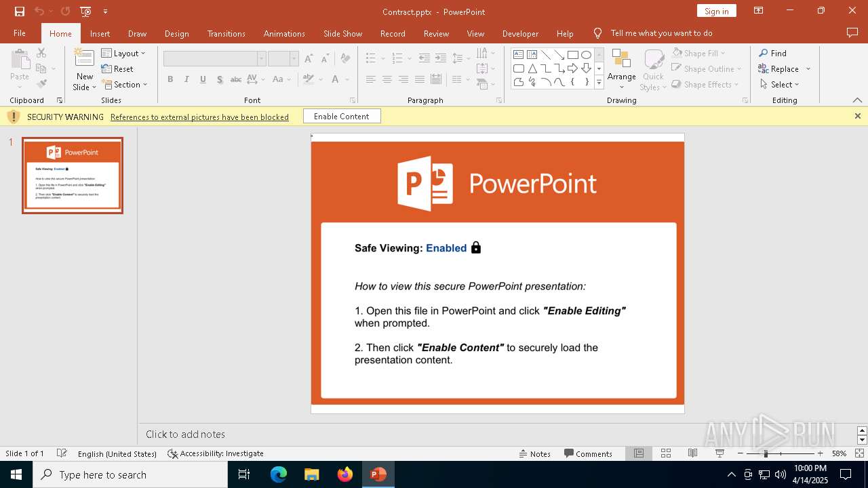Screen dimensions: 868x488
Task: Click the Increase Indent icon
Action: click(441, 58)
